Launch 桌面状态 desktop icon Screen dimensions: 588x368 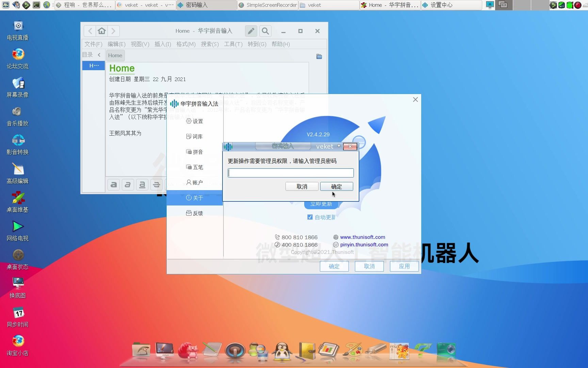[18, 260]
